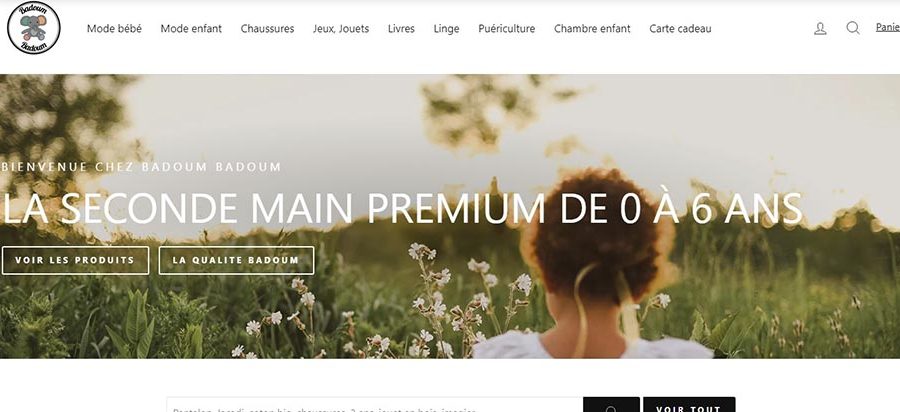Select the Linge menu item
Screen dimensions: 900x412
[447, 29]
